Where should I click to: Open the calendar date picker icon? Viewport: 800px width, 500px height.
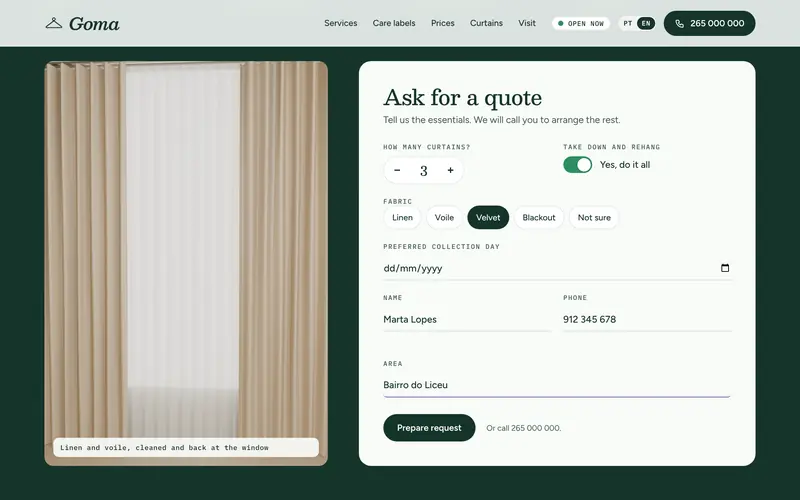724,268
